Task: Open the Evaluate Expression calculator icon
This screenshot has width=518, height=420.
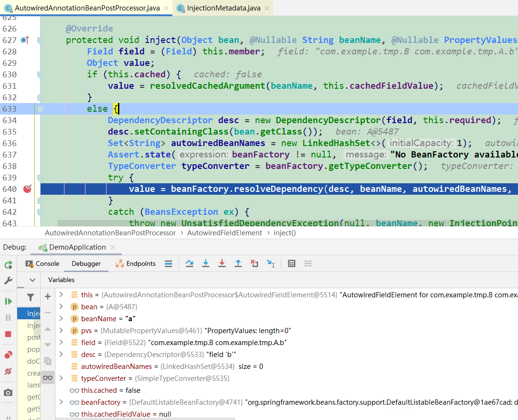Action: point(291,263)
